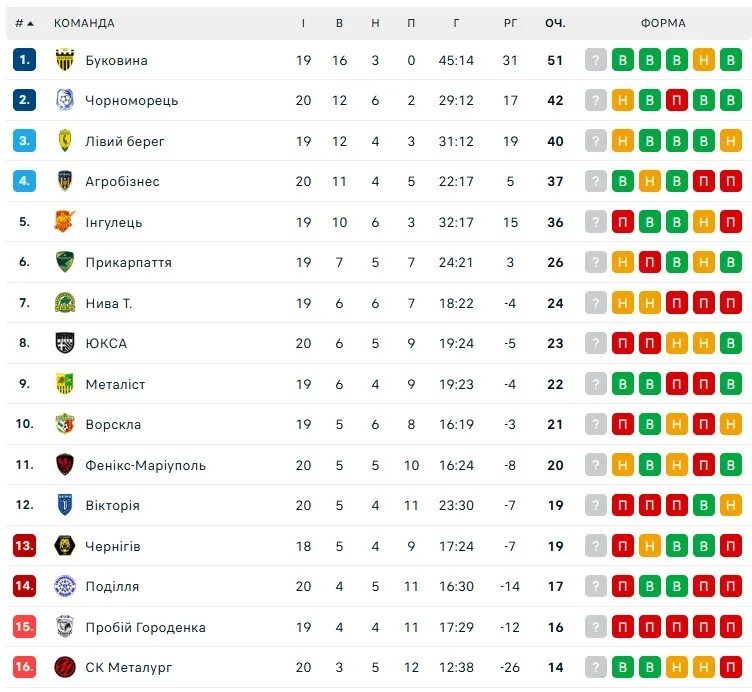752x692 pixels.
Task: Open the Лівий берег team logo
Action: [65, 141]
